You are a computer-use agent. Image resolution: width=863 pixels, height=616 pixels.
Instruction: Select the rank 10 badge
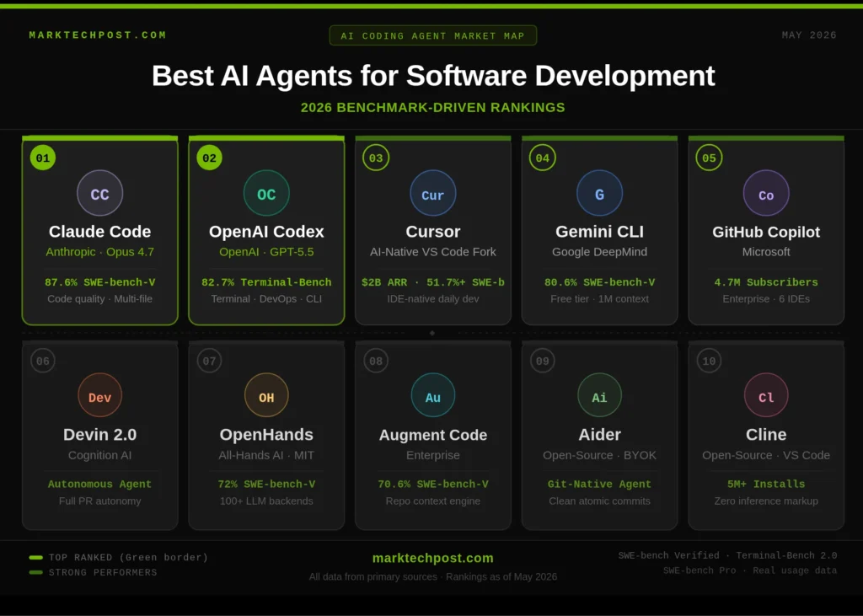709,362
